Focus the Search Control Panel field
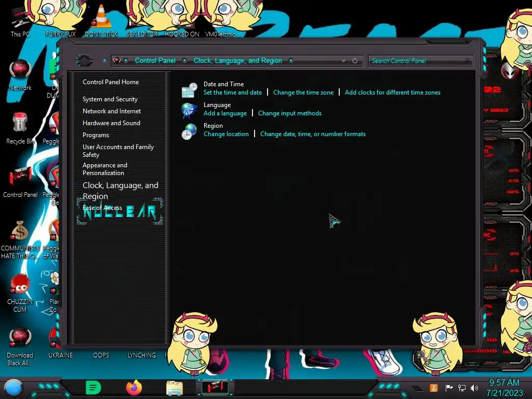The height and width of the screenshot is (399, 532). tap(421, 61)
